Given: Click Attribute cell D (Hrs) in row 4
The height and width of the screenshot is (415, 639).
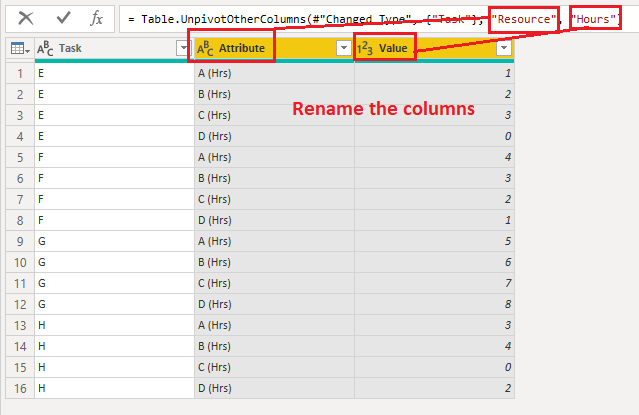Looking at the screenshot, I should (274, 136).
